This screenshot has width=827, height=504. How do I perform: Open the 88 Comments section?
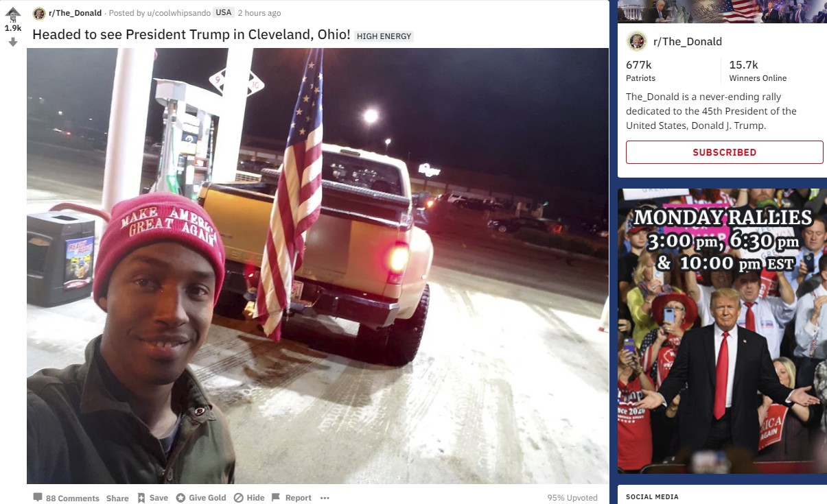pos(66,498)
